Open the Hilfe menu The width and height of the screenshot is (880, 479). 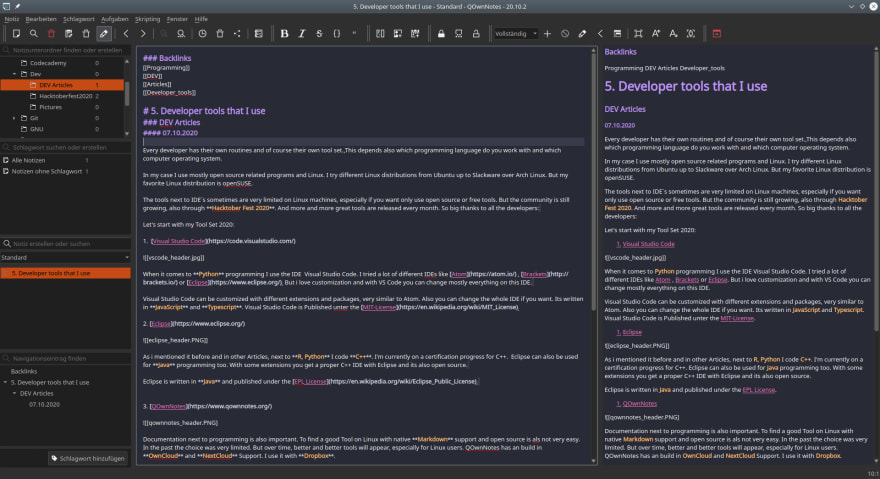(201, 19)
